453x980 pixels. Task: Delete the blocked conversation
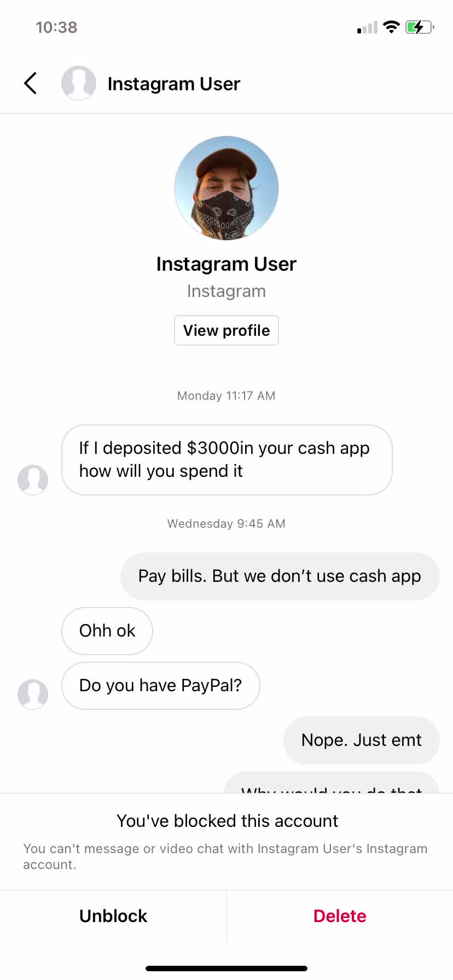[340, 916]
